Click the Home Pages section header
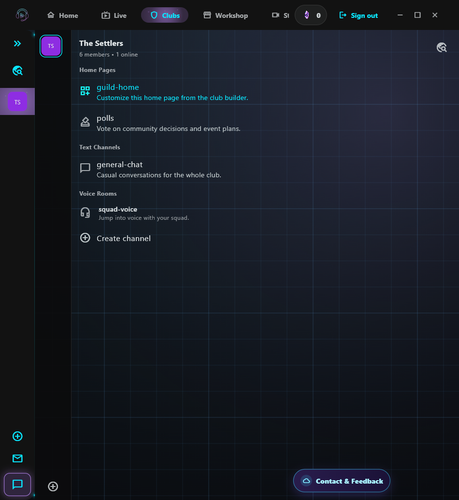The width and height of the screenshot is (459, 500). [x=97, y=70]
